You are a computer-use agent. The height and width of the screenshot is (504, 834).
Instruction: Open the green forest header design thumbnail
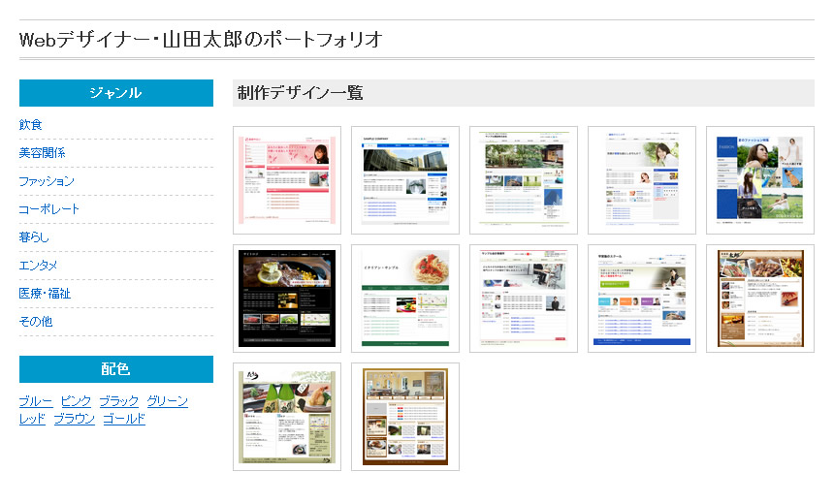524,180
